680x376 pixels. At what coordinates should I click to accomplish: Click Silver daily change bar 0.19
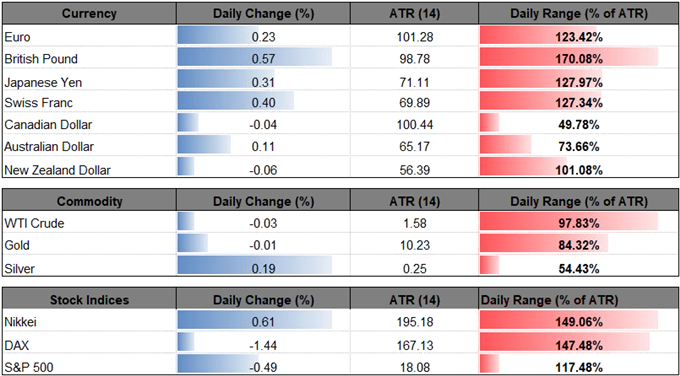click(255, 268)
